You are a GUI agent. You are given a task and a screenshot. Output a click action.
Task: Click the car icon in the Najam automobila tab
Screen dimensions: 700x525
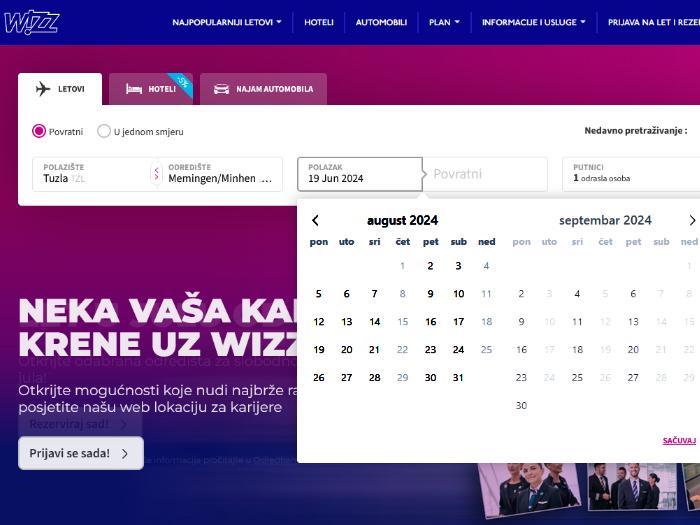[221, 89]
